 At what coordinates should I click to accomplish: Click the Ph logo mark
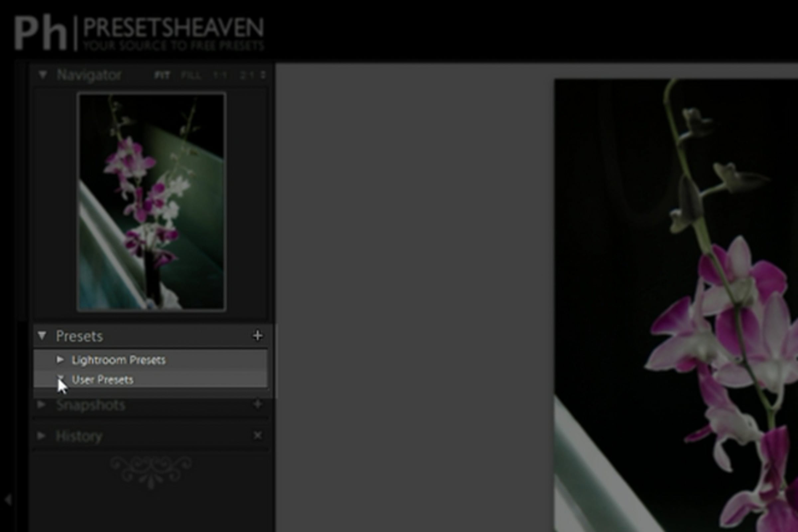click(x=40, y=33)
